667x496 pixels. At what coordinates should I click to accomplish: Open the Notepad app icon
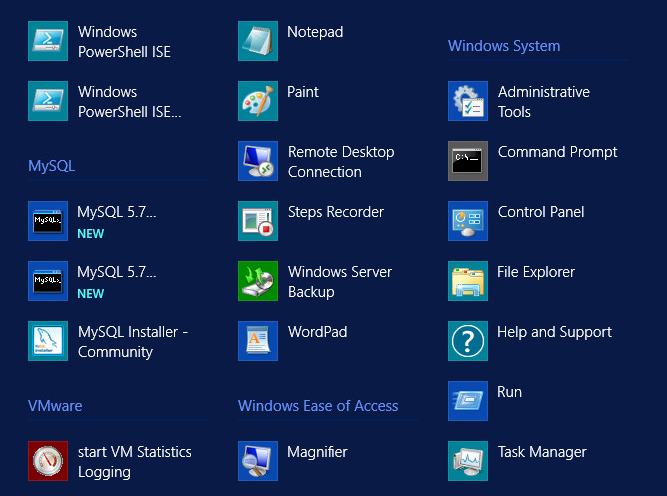tap(258, 41)
